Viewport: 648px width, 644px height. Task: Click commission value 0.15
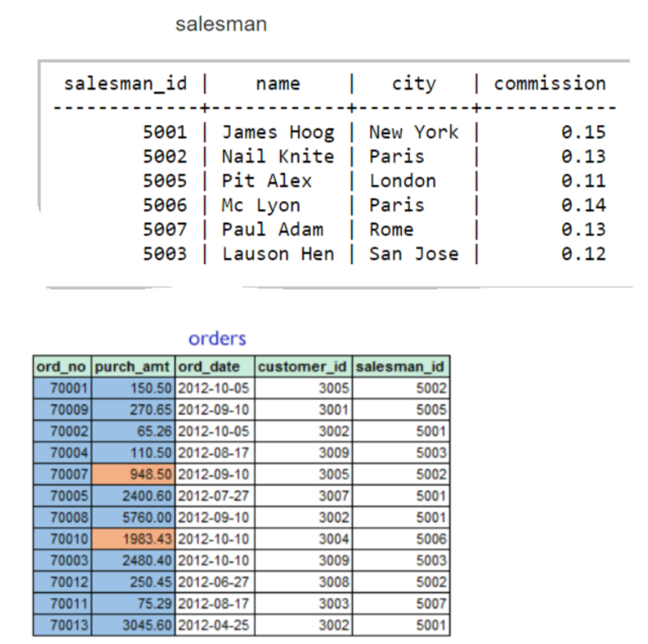pyautogui.click(x=584, y=132)
